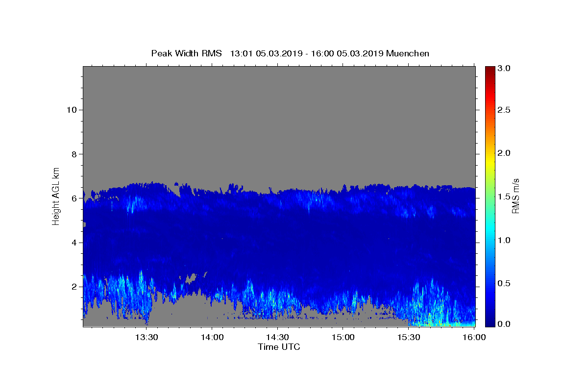Click the height label '6'
Viewport: 588px width, 392px height.
[x=74, y=198]
